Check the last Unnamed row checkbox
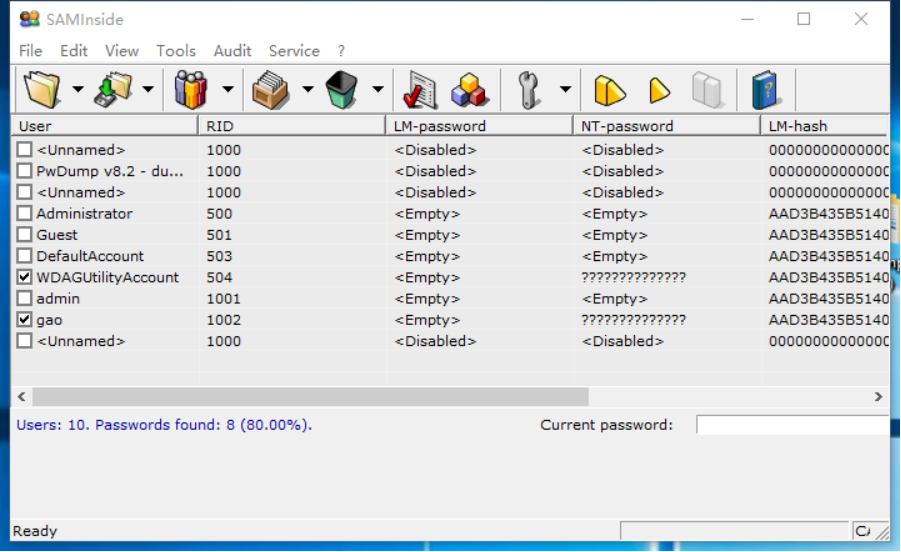This screenshot has height=552, width=901. pyautogui.click(x=24, y=341)
